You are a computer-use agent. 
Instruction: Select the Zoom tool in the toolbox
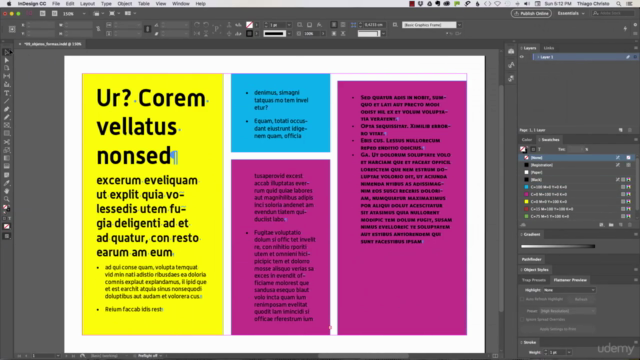[x=7, y=199]
